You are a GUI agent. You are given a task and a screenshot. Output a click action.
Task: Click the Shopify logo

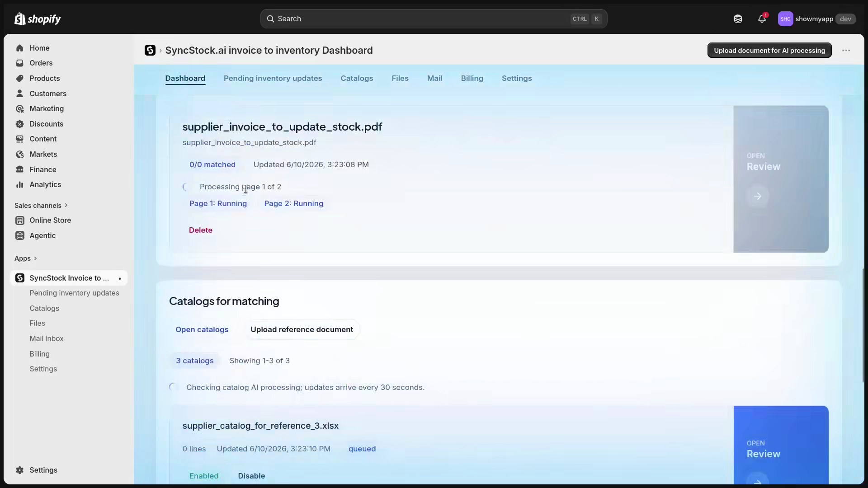click(x=38, y=19)
